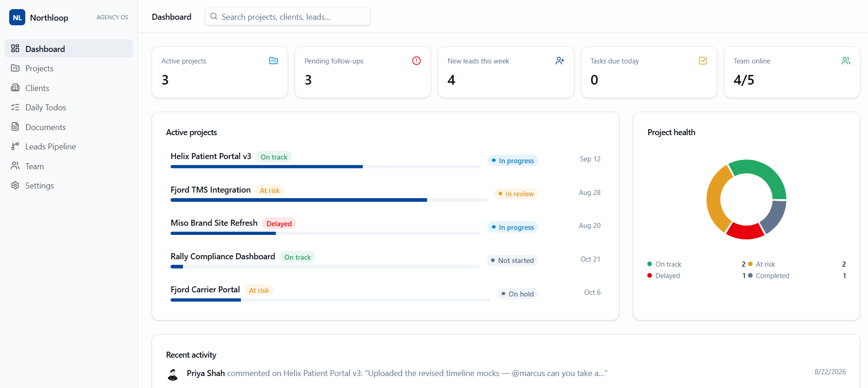Viewport: 868px width, 388px height.
Task: Click the Active projects card folder icon
Action: (x=274, y=61)
